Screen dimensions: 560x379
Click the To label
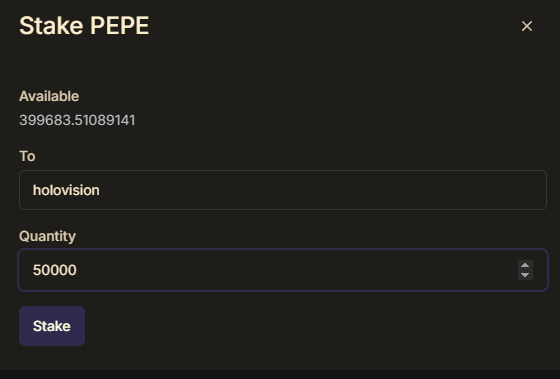[x=27, y=156]
